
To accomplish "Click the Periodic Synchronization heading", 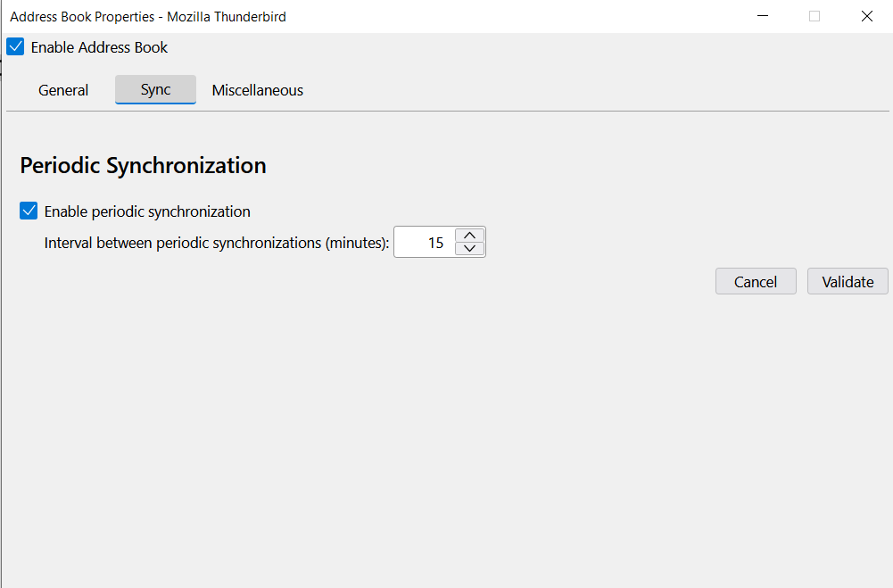I will click(143, 165).
